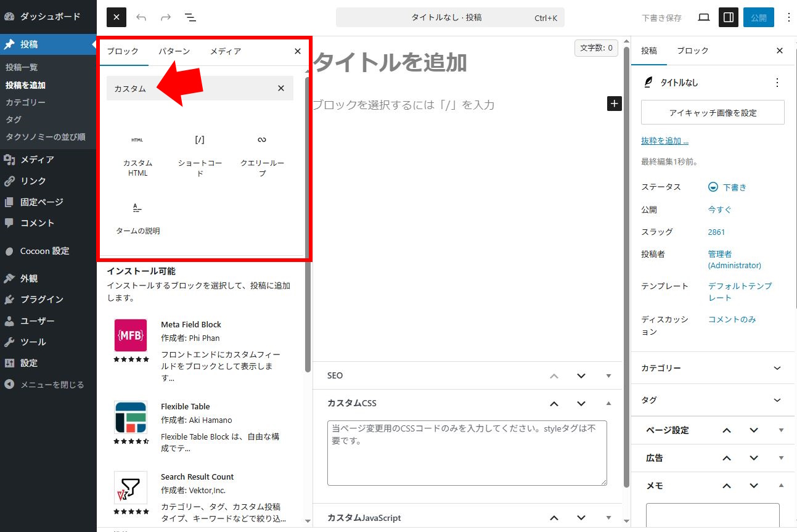Change the 下書き status

pos(727,187)
